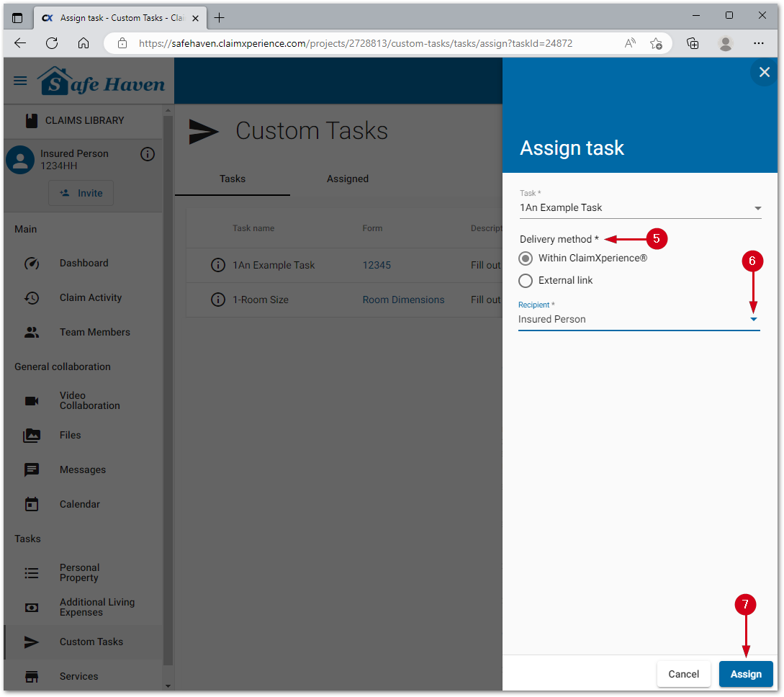Image resolution: width=784 pixels, height=697 pixels.
Task: Close the Assign task panel
Action: point(764,72)
